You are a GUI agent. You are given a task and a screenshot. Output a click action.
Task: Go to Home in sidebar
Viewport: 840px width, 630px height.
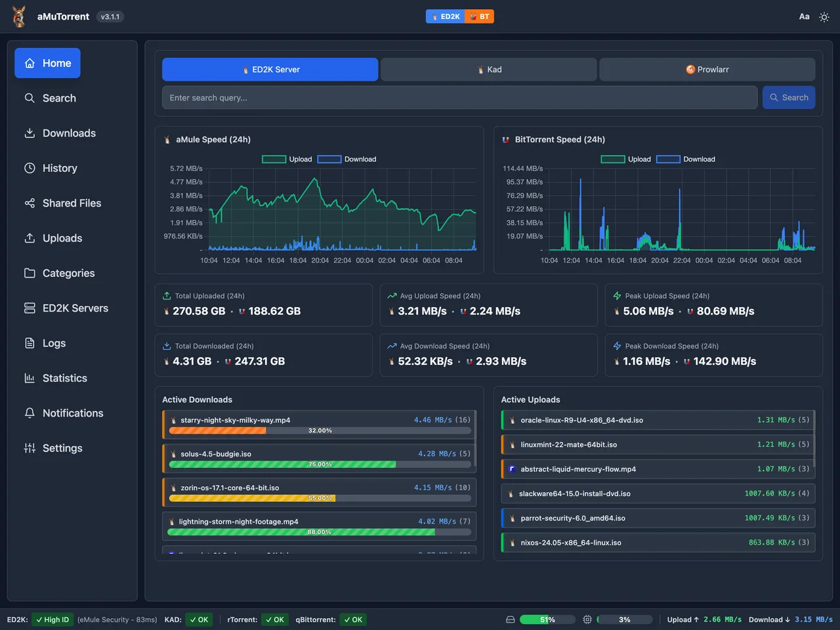(x=48, y=63)
